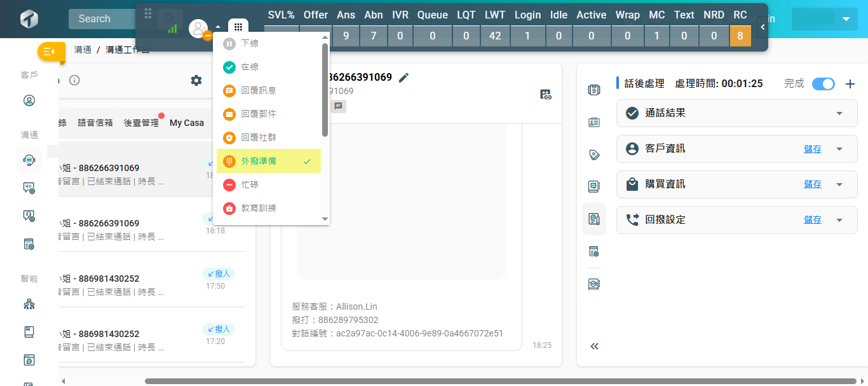Open the headset communication sidebar icon
The image size is (868, 386).
[x=29, y=160]
